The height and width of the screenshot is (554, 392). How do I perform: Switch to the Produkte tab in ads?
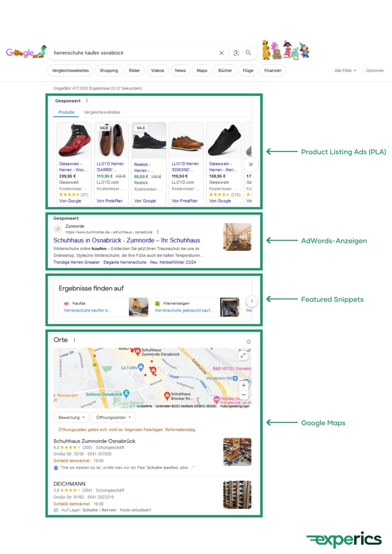click(x=66, y=112)
